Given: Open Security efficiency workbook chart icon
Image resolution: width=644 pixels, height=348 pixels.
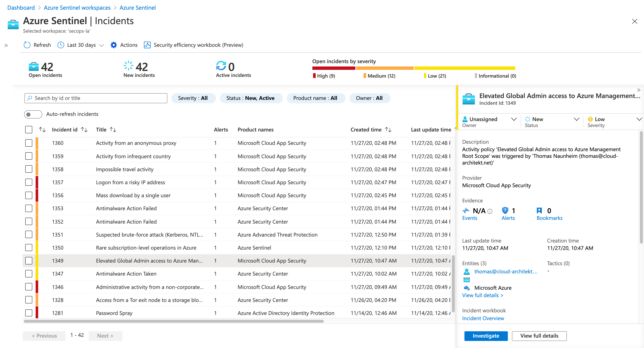Looking at the screenshot, I should (x=147, y=45).
